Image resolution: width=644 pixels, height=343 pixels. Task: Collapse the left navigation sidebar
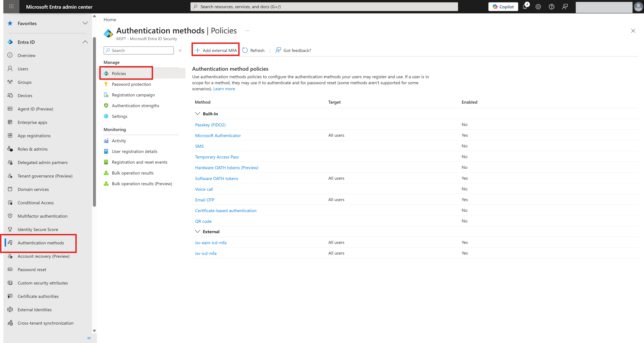point(89,338)
